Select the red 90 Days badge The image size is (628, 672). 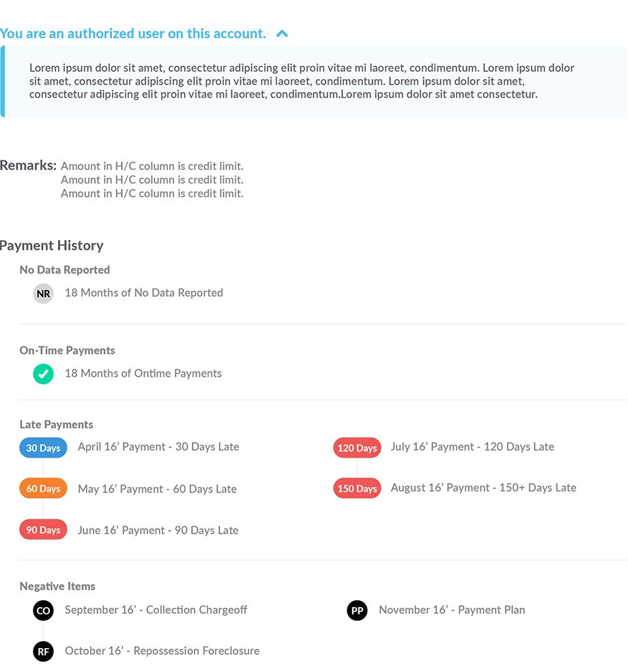[43, 530]
